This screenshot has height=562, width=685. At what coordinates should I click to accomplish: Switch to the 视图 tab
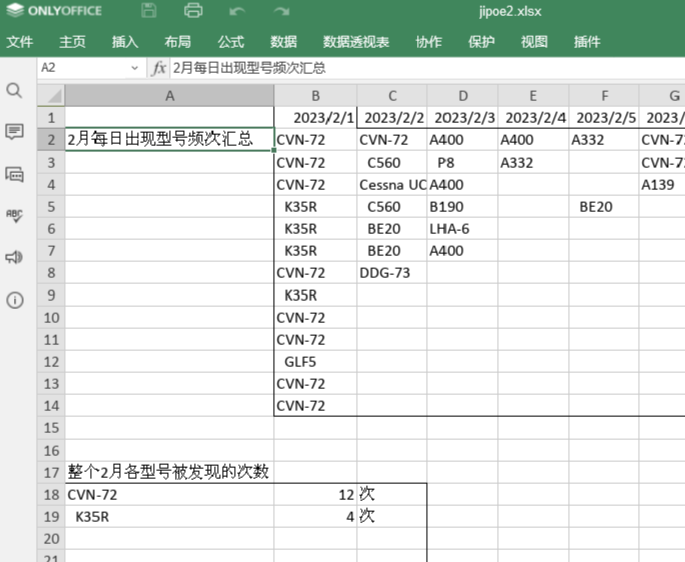point(534,42)
